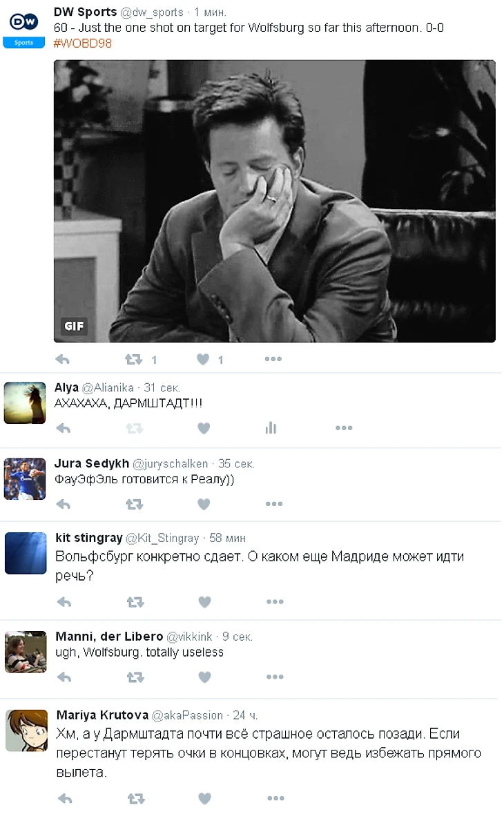This screenshot has height=814, width=504.
Task: Retweet the DW Sports Wolfsburg tweet
Action: (x=134, y=359)
